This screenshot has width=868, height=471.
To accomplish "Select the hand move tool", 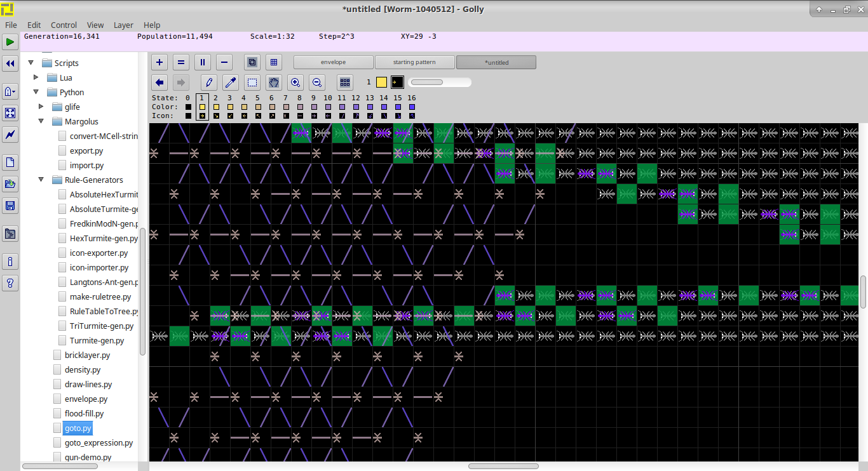I will click(274, 83).
